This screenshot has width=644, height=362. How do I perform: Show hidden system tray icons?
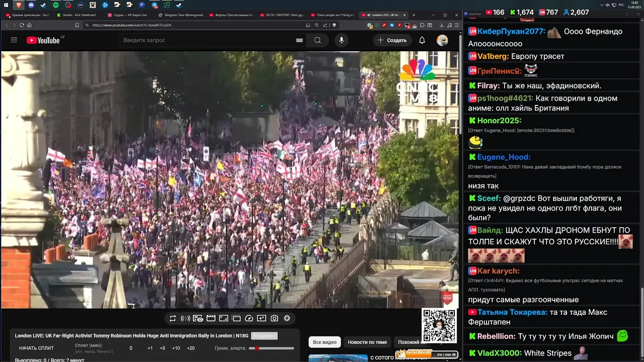(602, 5)
